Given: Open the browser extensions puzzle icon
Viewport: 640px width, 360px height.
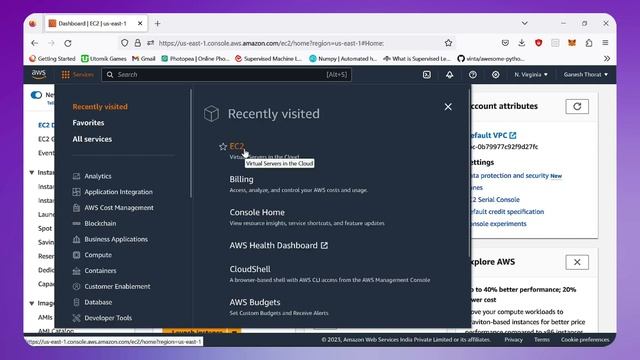Looking at the screenshot, I should pyautogui.click(x=589, y=42).
